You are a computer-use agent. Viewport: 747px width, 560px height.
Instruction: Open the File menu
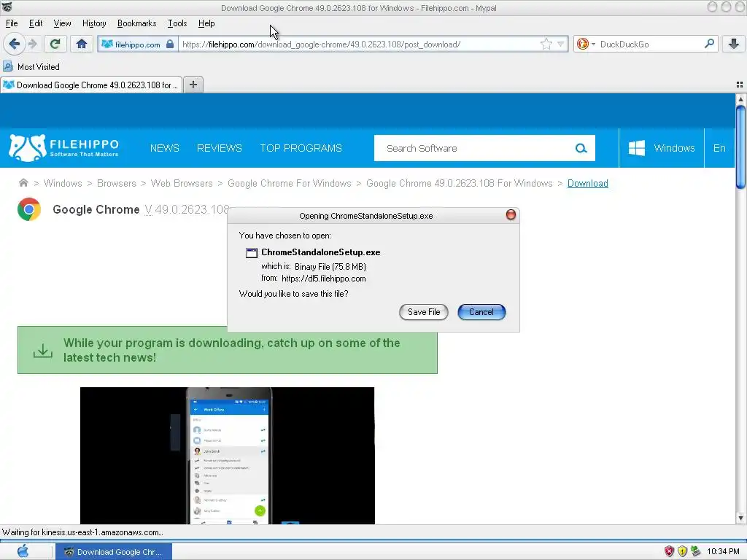[x=12, y=23]
